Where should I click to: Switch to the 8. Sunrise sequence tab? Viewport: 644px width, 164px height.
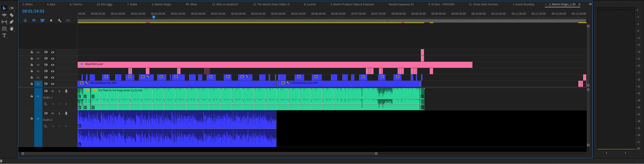pos(310,4)
